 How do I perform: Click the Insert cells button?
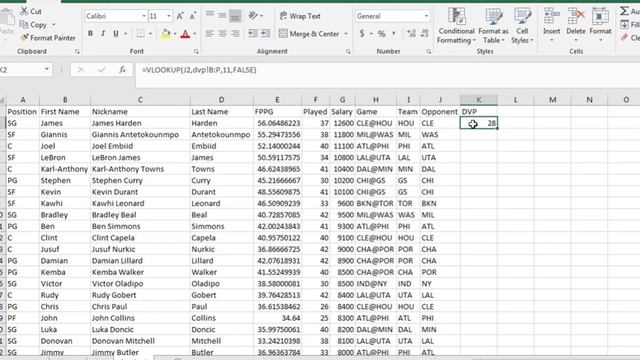551,25
